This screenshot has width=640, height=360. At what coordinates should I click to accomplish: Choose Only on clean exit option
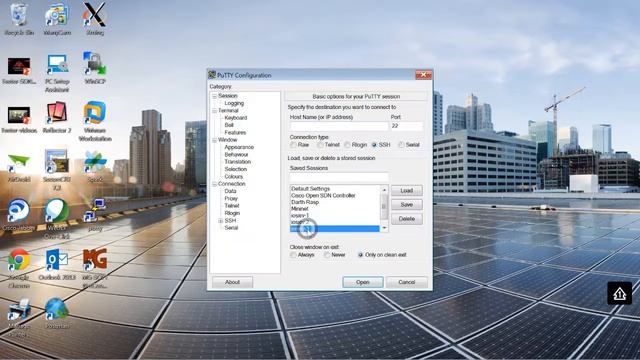(360, 255)
